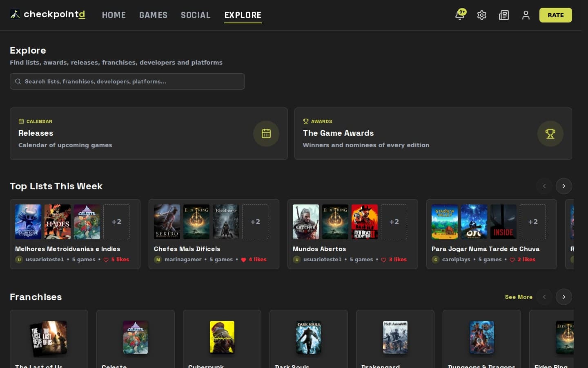The image size is (588, 368).
Task: Click +2 on Chefes Mais Difíceis list
Action: [255, 222]
